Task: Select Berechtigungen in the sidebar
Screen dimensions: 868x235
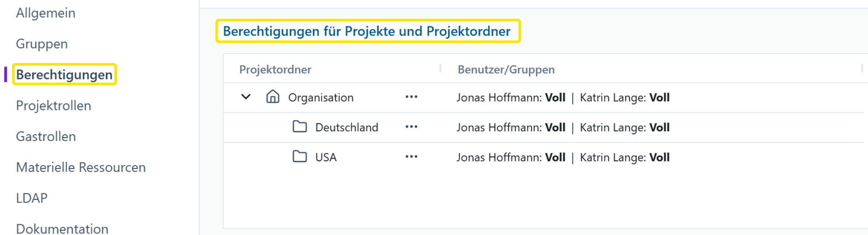Action: 64,75
